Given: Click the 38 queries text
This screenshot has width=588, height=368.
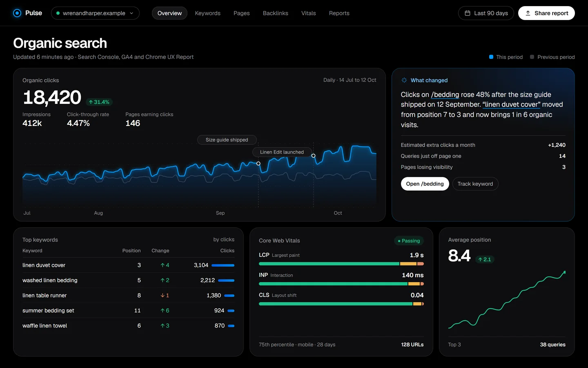Looking at the screenshot, I should tap(553, 345).
